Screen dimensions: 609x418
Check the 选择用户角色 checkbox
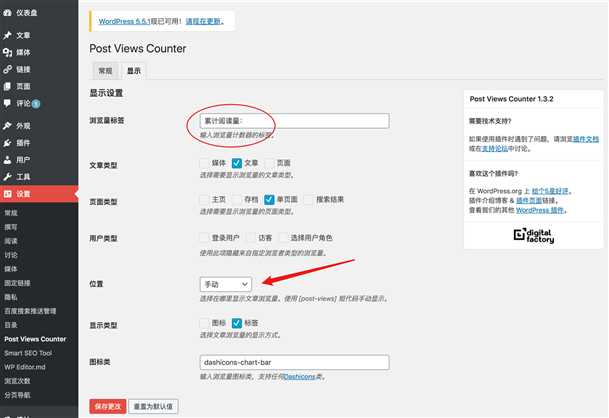(x=284, y=237)
